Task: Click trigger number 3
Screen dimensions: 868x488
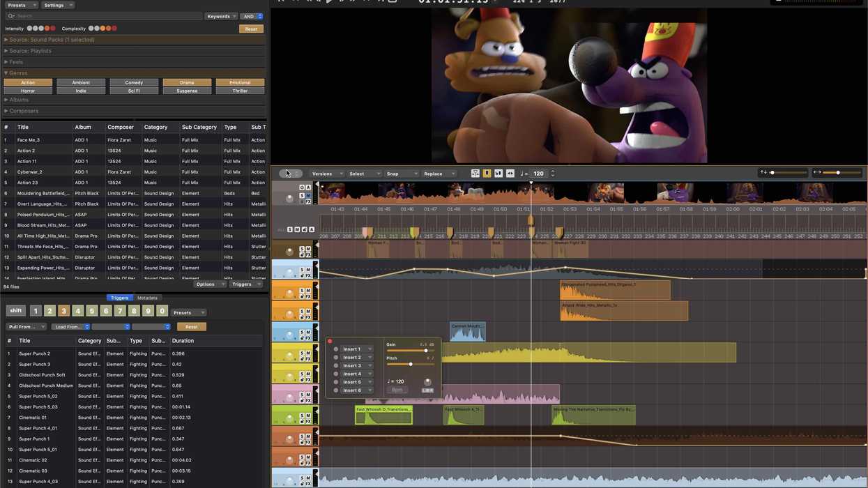Action: (x=63, y=311)
